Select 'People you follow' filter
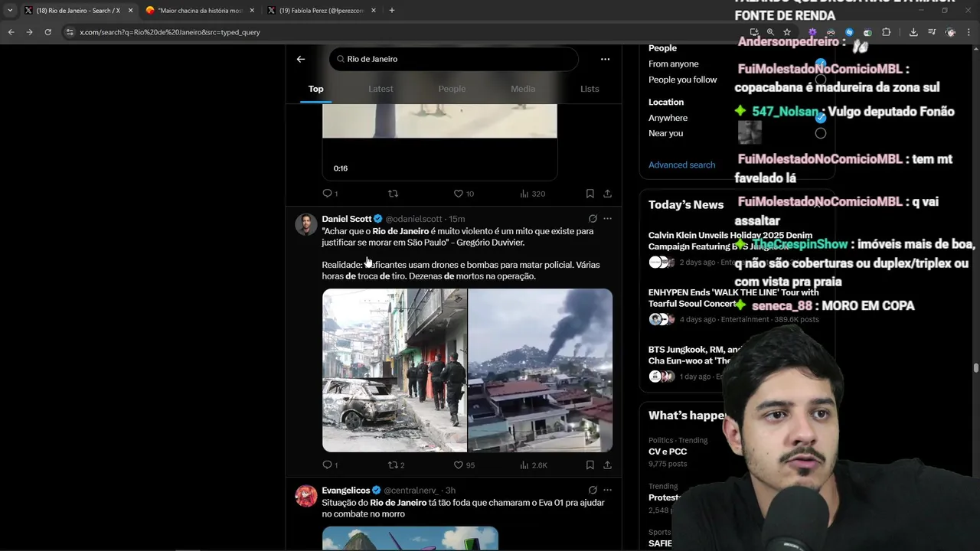Viewport: 980px width, 551px height. click(821, 80)
